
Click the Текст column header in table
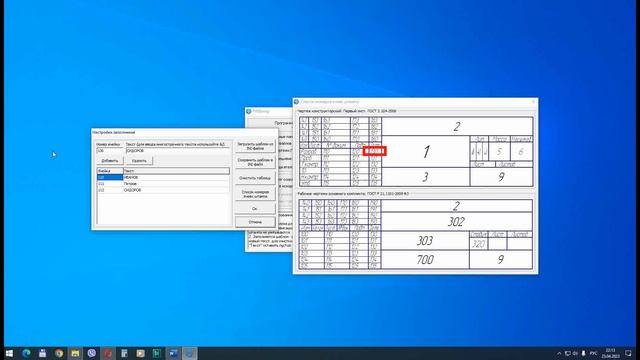tap(176, 171)
